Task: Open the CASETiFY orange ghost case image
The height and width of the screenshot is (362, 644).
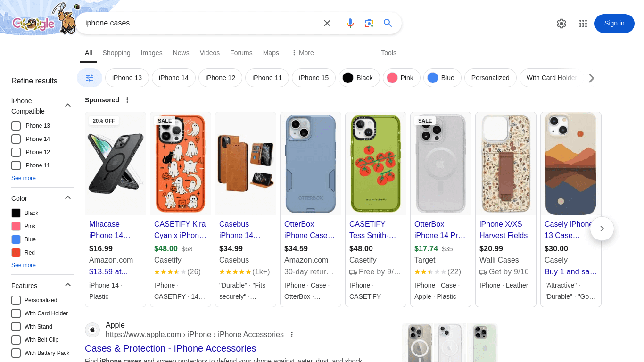Action: click(181, 164)
